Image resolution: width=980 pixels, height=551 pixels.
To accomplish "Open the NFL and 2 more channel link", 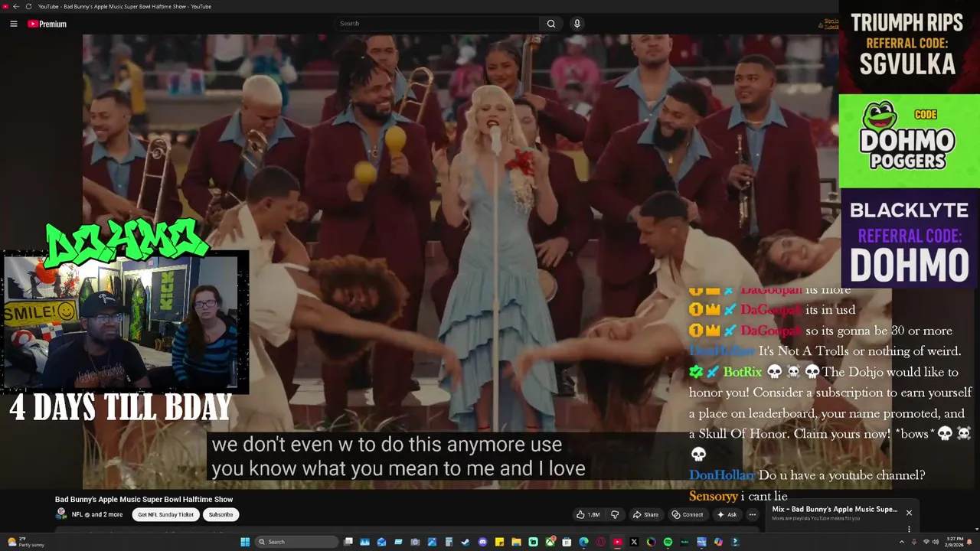I will (97, 514).
